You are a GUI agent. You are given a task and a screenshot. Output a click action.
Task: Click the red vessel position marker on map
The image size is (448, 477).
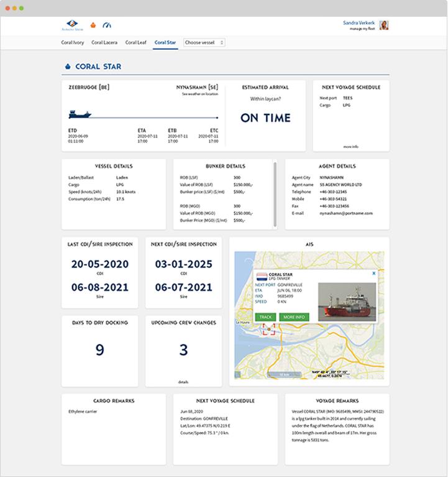(x=268, y=329)
